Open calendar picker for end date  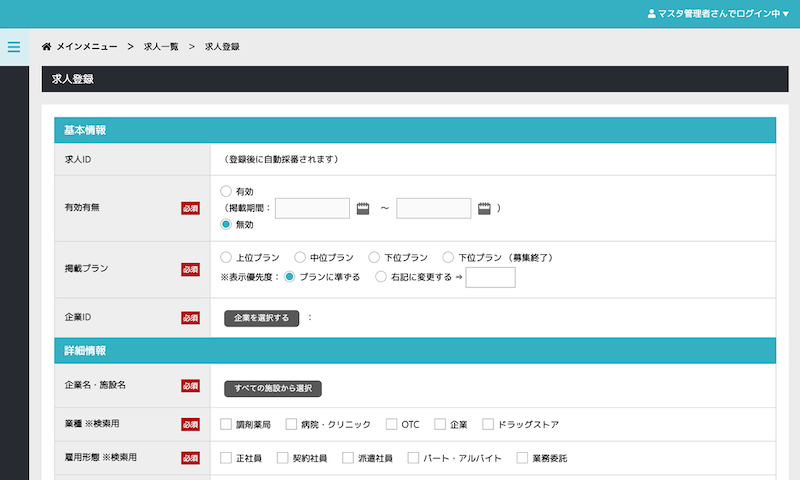(485, 208)
